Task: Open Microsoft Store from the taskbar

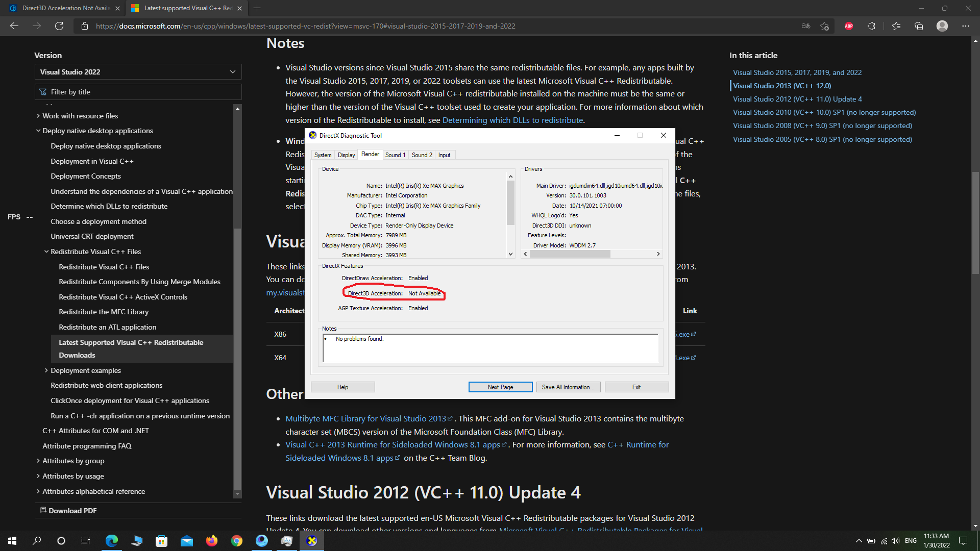Action: [162, 541]
